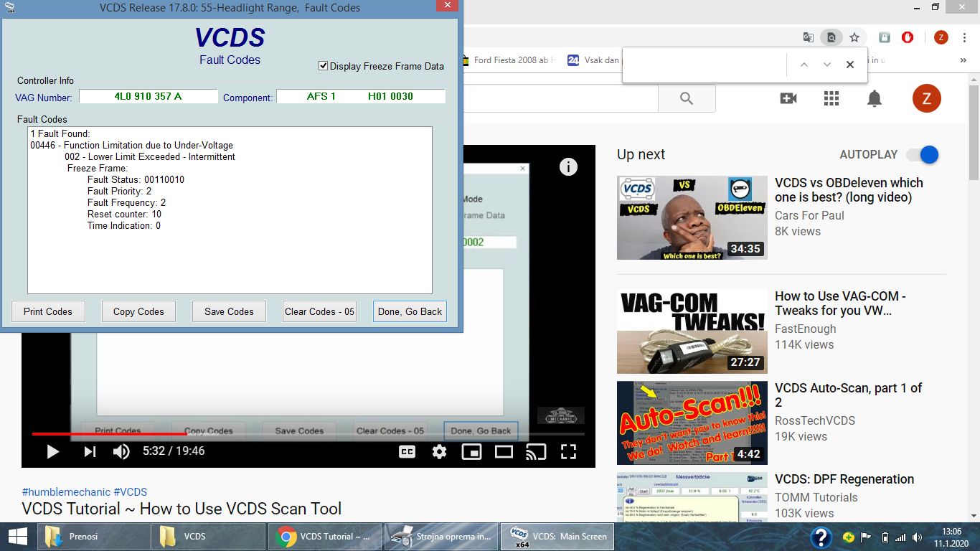Click the #VCDS hashtag link

pyautogui.click(x=130, y=492)
